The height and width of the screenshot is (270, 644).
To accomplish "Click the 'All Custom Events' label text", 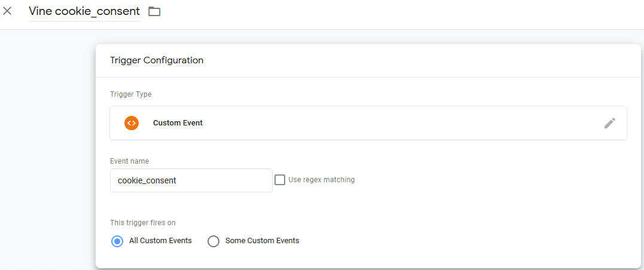I will click(160, 241).
